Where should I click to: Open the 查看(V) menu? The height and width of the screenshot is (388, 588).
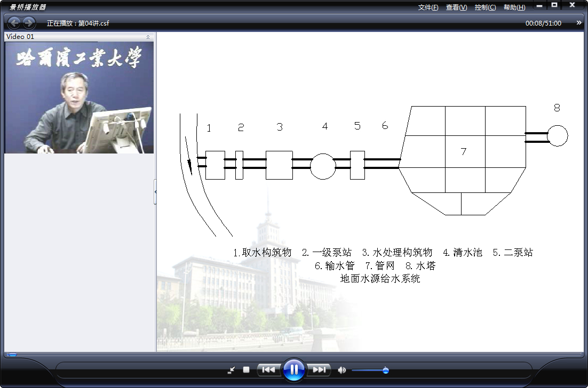(x=456, y=7)
